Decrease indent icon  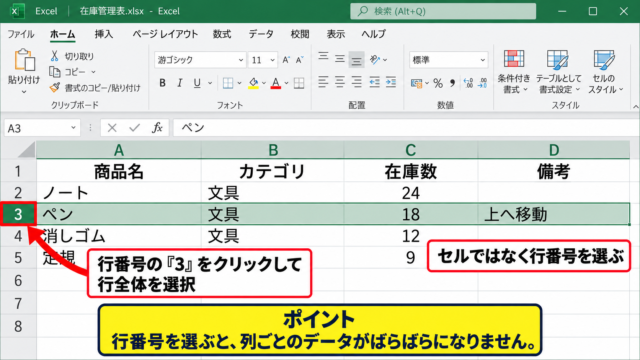pos(374,83)
